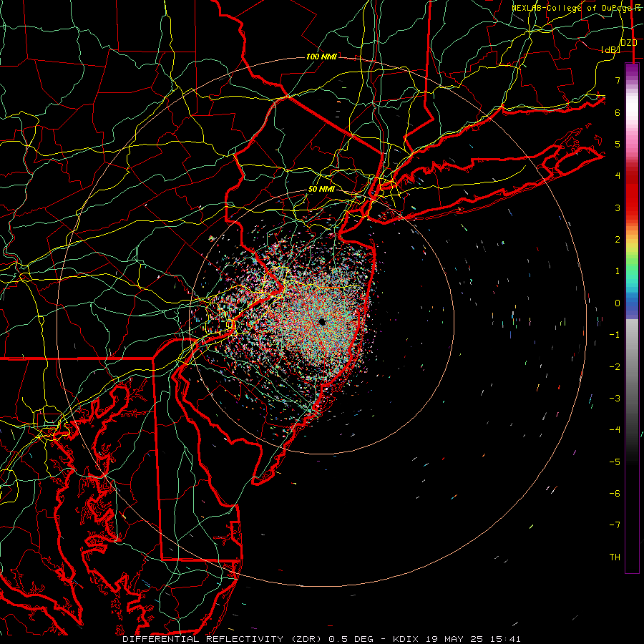The width and height of the screenshot is (644, 644).
Task: Click the "(ZDR)" product abbreviation in the caption
Action: pos(306,639)
